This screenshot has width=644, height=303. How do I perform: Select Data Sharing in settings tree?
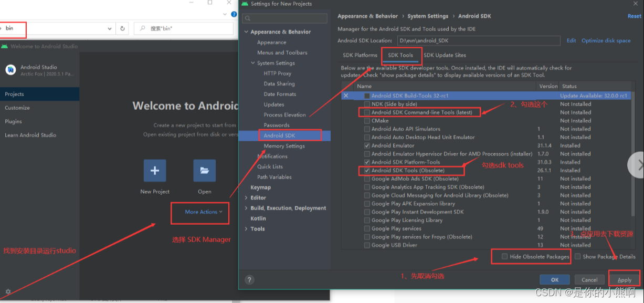tap(279, 84)
